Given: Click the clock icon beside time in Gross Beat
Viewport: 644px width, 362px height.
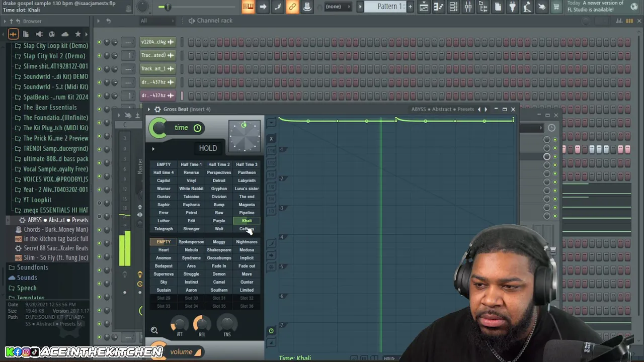Looking at the screenshot, I should click(x=197, y=128).
